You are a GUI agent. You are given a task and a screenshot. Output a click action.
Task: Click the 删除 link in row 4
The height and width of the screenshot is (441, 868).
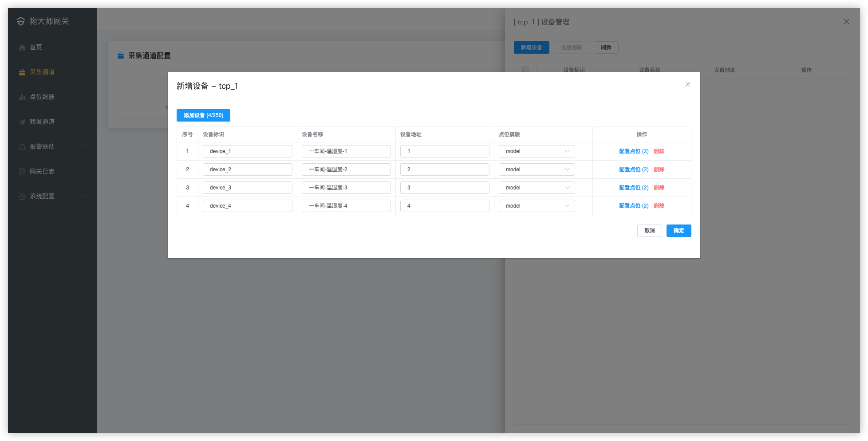pos(659,206)
